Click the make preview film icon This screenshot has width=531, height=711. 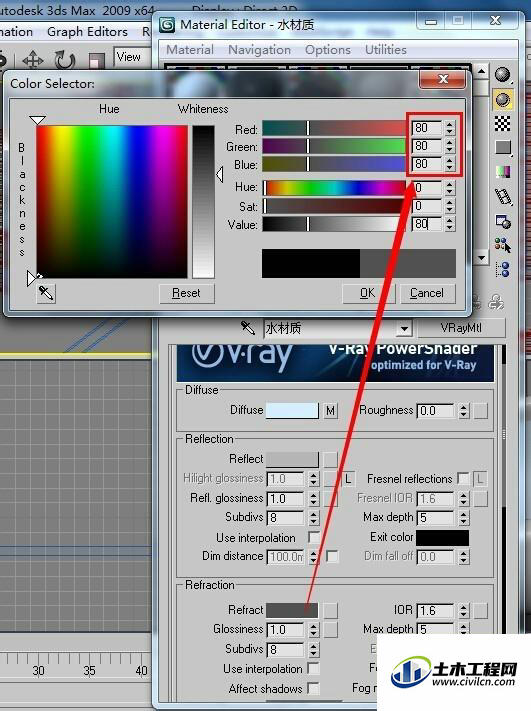point(502,197)
